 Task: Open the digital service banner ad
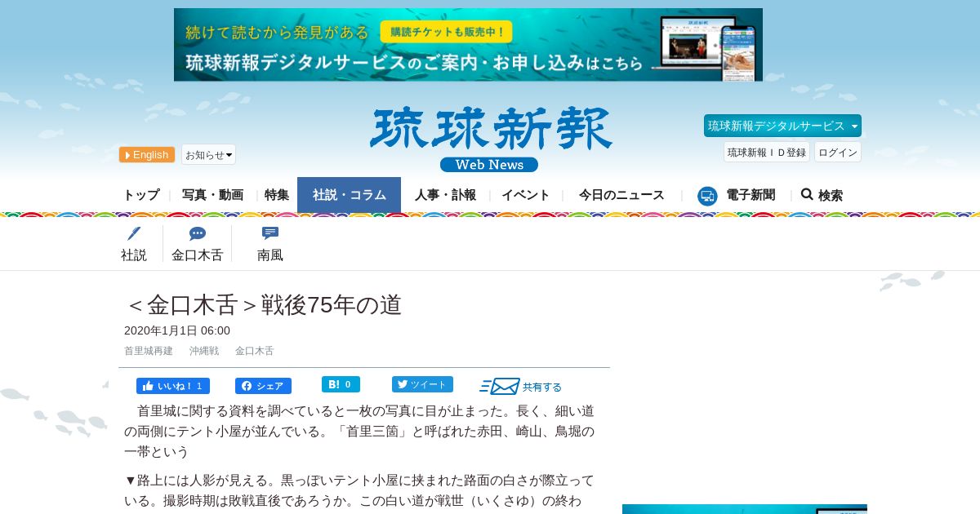click(x=468, y=45)
